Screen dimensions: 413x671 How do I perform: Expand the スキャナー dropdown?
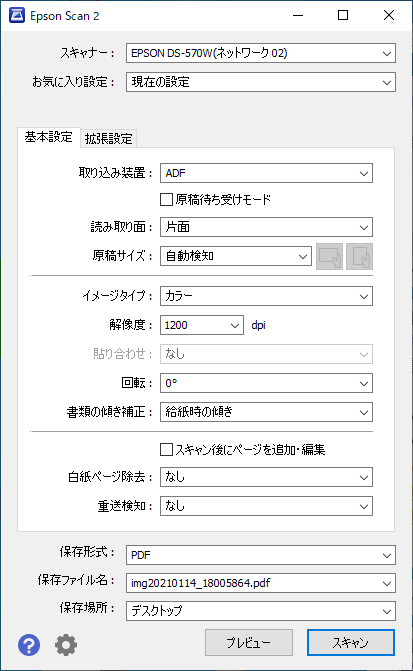click(261, 53)
